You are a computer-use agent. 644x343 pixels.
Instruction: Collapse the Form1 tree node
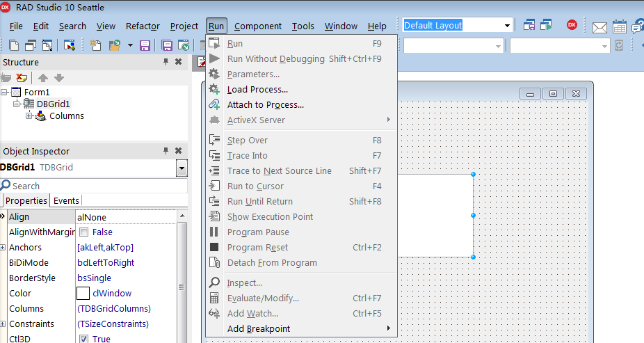coord(3,92)
